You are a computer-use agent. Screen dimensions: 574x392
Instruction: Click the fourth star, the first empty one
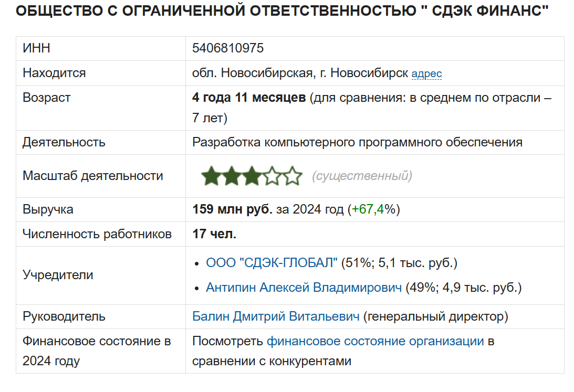[272, 176]
